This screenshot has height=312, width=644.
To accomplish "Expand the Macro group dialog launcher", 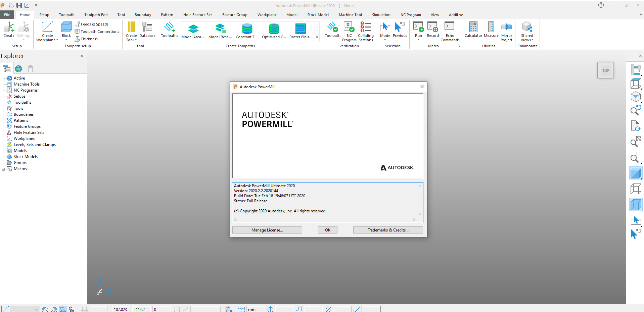I will [459, 46].
